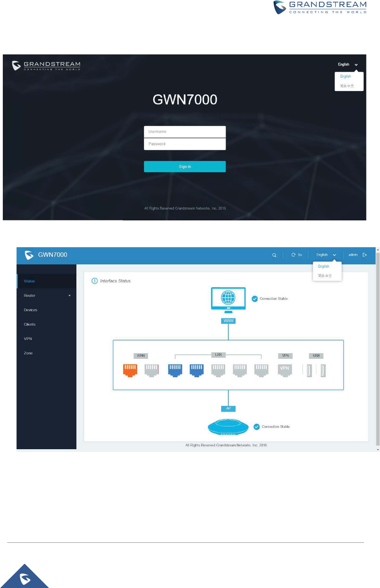Click the check icon beside bottom Connection Stable
Viewport: 380px width, 588px height.
click(x=257, y=427)
